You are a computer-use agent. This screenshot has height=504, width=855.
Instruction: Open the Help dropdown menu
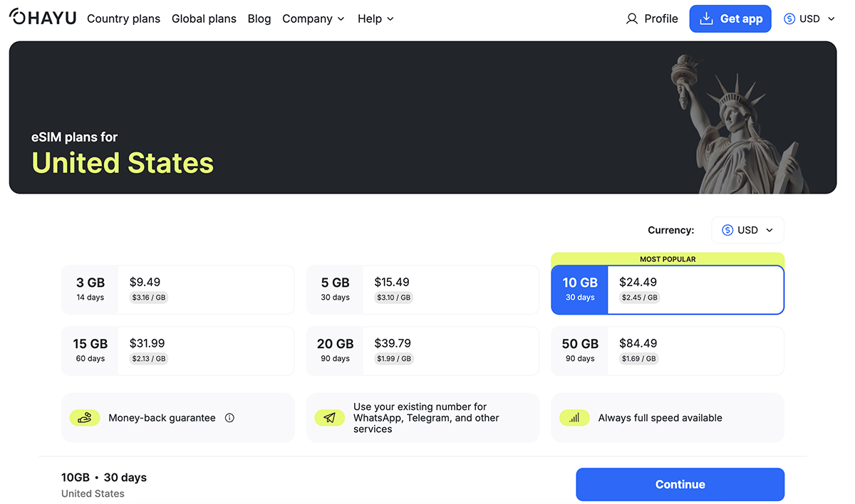[375, 19]
